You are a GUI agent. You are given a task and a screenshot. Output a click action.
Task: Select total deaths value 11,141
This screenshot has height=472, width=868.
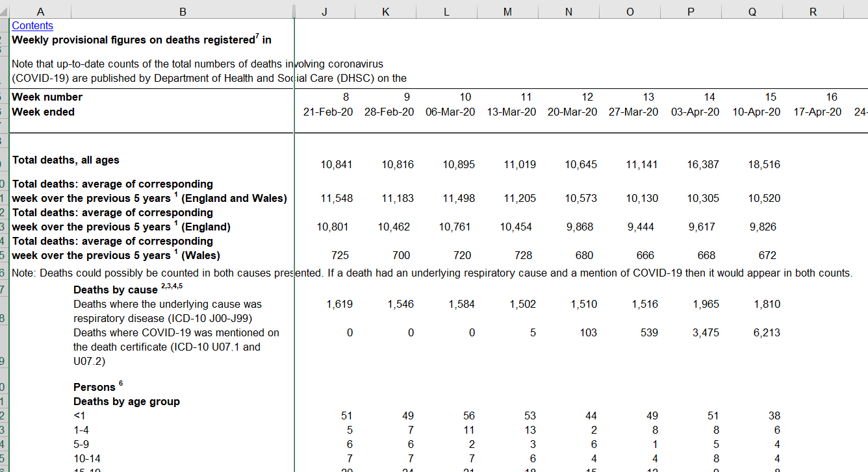tap(642, 165)
